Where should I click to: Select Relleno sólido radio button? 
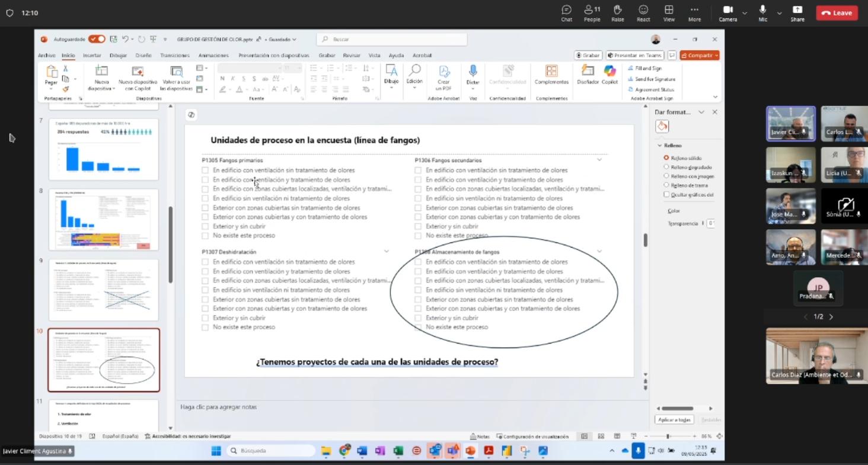[666, 158]
